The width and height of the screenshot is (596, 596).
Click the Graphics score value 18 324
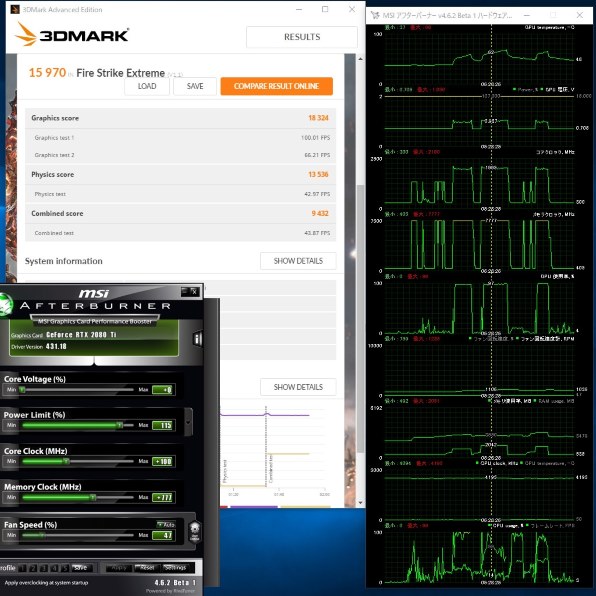tap(318, 118)
